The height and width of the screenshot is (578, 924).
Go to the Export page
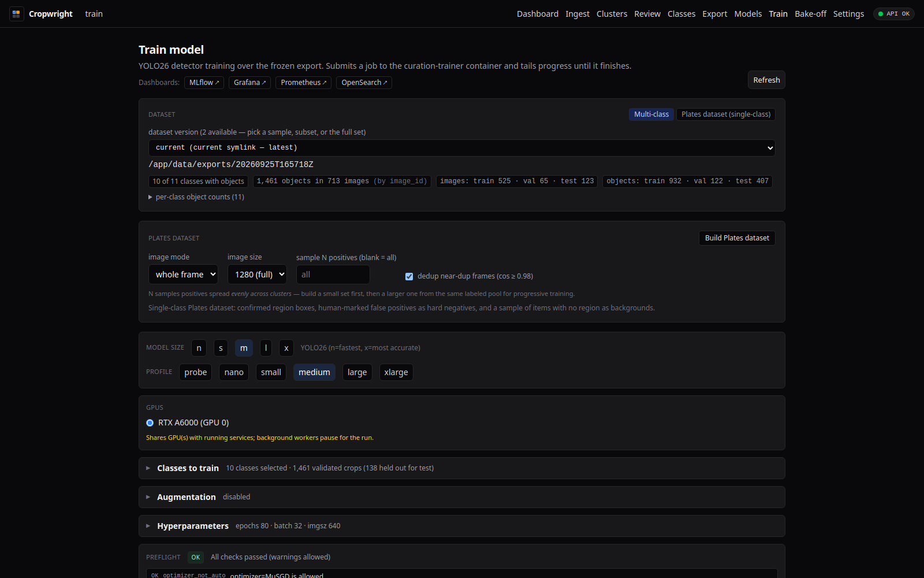(715, 14)
